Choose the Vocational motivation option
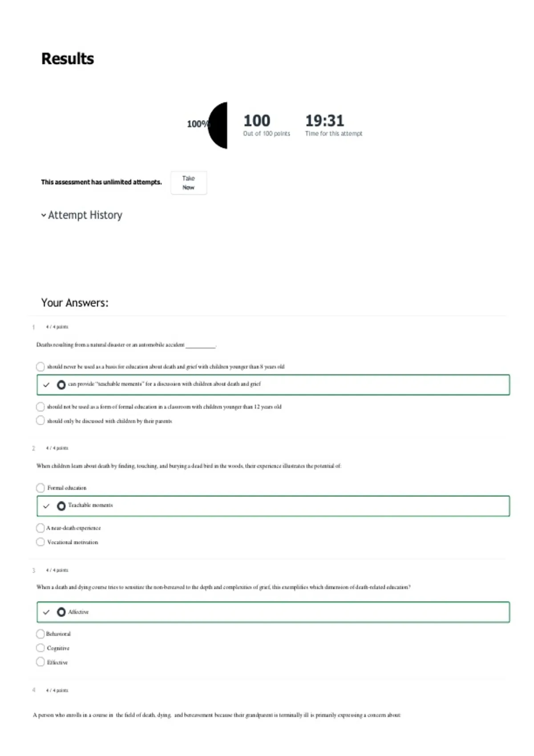The width and height of the screenshot is (534, 756). tap(40, 542)
